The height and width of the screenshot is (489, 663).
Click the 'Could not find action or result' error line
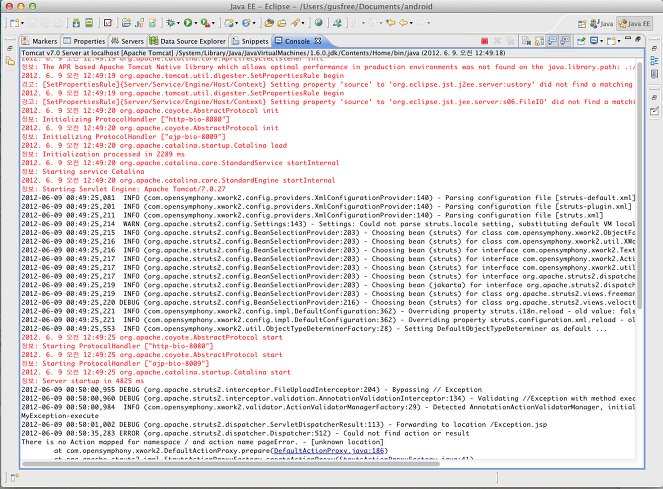[x=245, y=434]
